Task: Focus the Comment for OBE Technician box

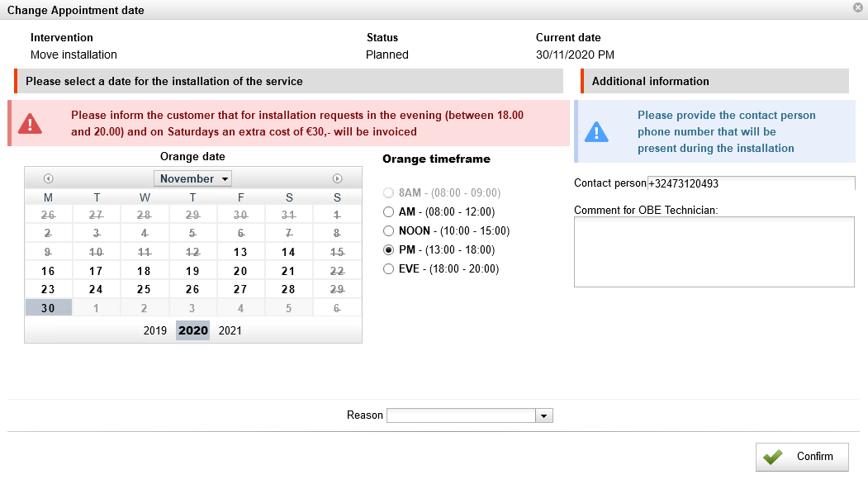Action: [714, 252]
